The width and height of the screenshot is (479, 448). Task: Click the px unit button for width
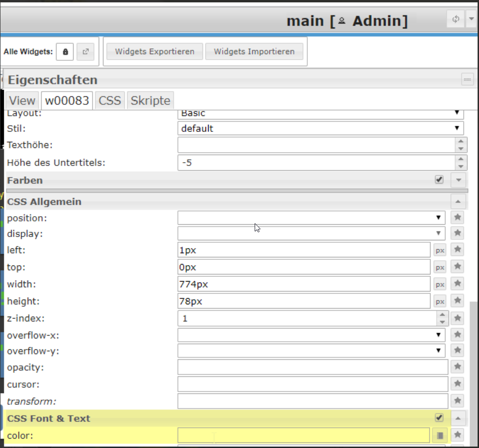440,284
